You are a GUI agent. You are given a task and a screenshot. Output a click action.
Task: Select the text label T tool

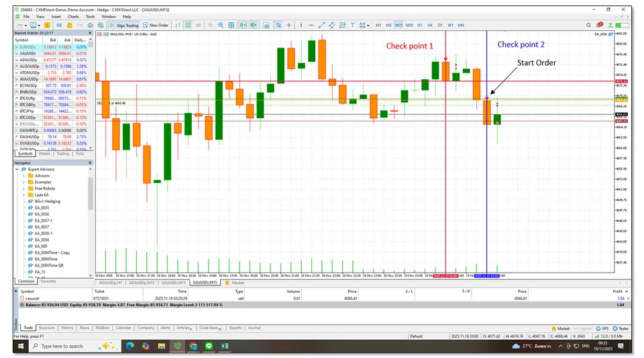click(352, 25)
